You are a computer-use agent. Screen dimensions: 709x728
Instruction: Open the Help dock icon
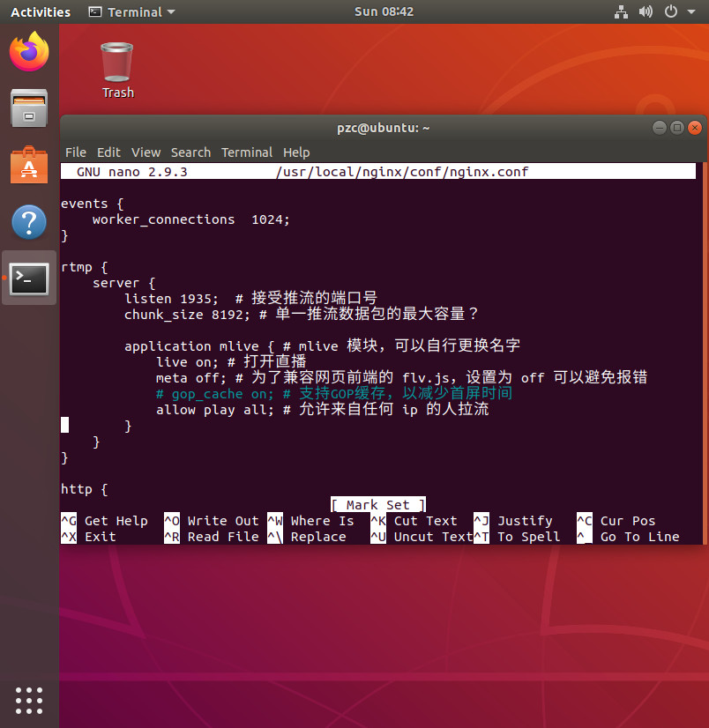click(x=29, y=222)
